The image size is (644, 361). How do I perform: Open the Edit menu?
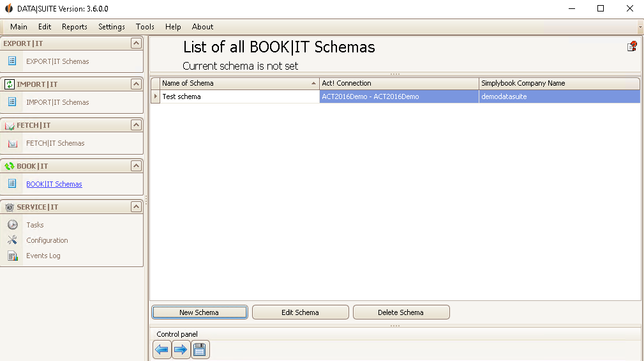(x=45, y=27)
